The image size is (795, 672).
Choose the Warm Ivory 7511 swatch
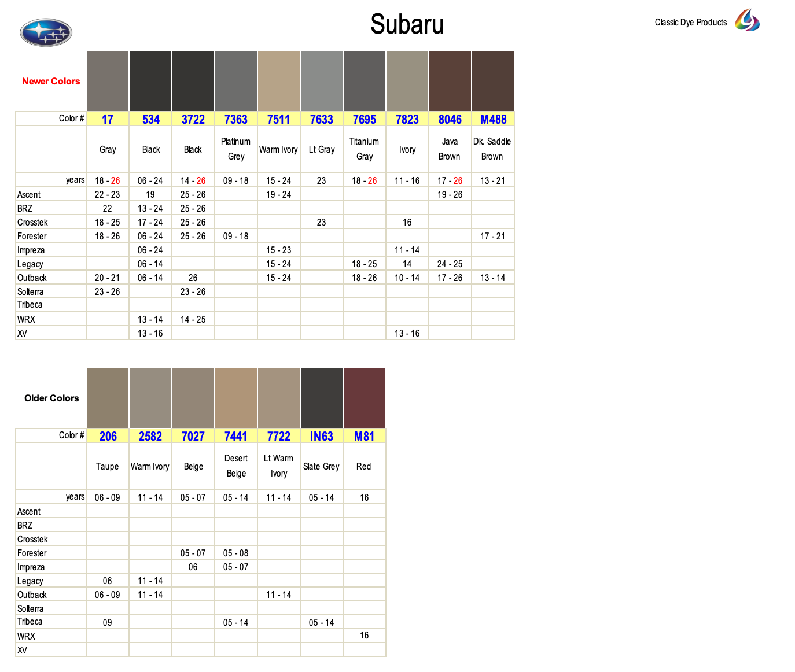point(279,81)
